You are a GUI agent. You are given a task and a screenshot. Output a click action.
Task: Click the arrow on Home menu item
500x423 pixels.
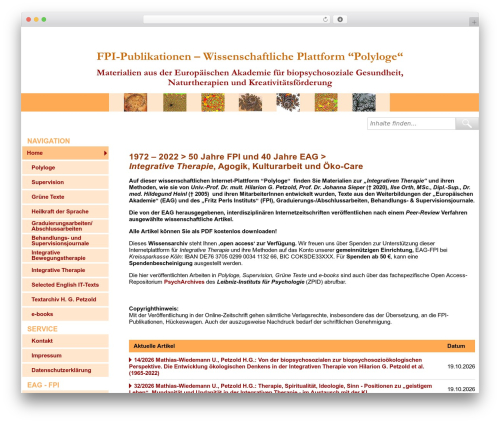pyautogui.click(x=105, y=153)
